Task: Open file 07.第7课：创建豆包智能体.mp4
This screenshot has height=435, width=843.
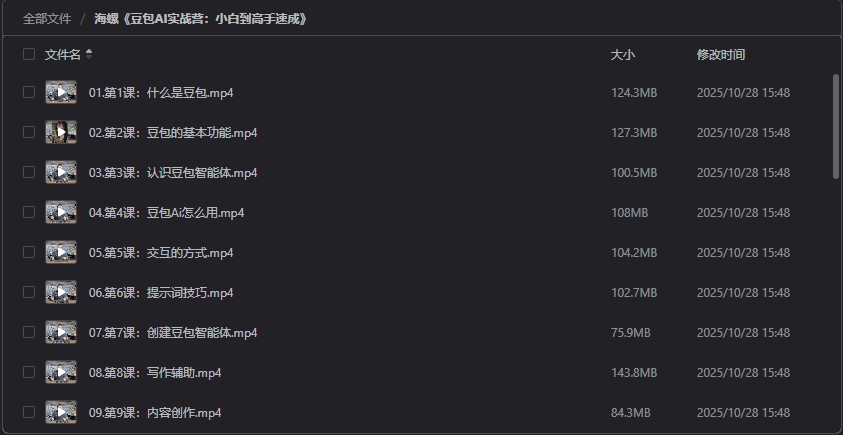Action: [173, 333]
